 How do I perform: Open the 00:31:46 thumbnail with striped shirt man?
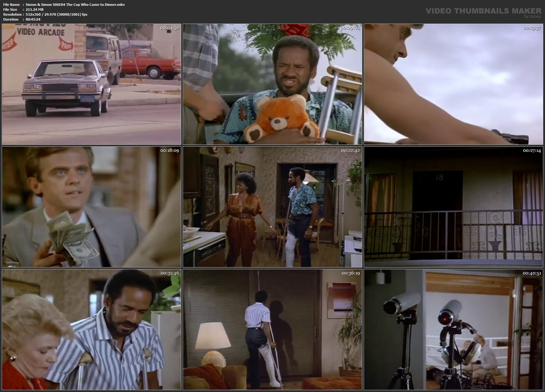point(92,329)
